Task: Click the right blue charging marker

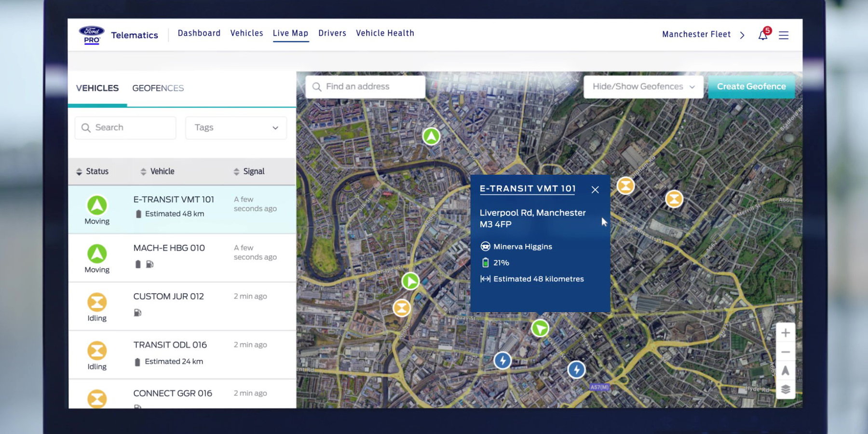Action: [576, 370]
